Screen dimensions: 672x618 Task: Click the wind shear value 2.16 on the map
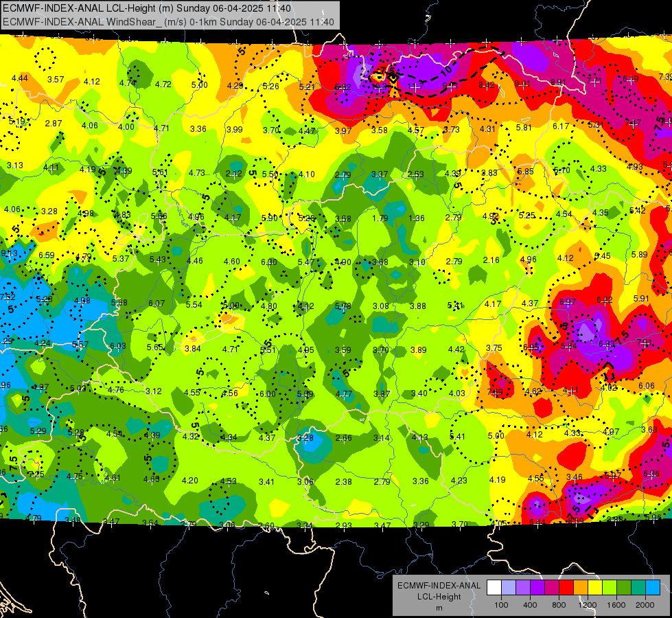pyautogui.click(x=491, y=260)
